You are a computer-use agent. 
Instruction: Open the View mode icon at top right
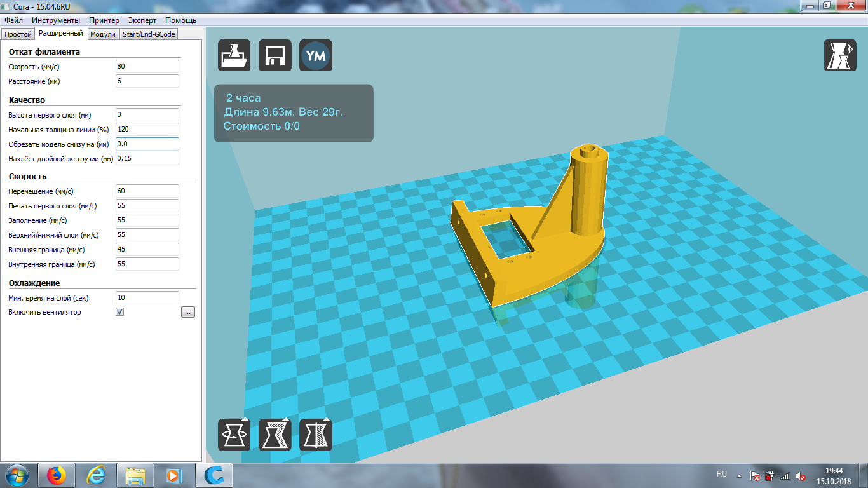point(839,55)
